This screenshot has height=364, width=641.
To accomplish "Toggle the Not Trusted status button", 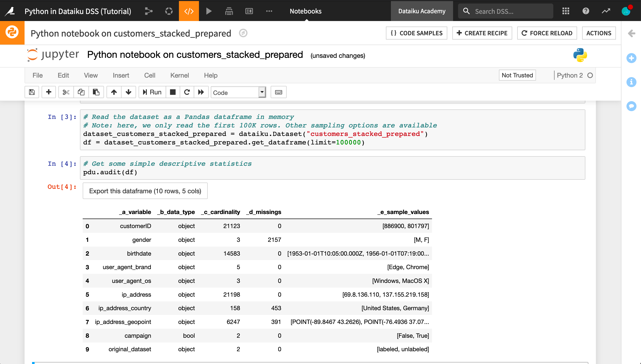I will coord(517,75).
